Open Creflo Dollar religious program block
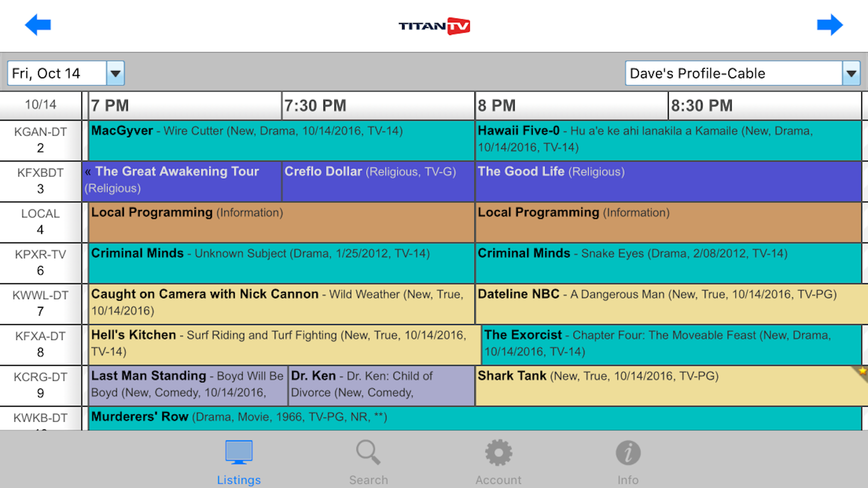The width and height of the screenshot is (868, 488). [x=378, y=181]
